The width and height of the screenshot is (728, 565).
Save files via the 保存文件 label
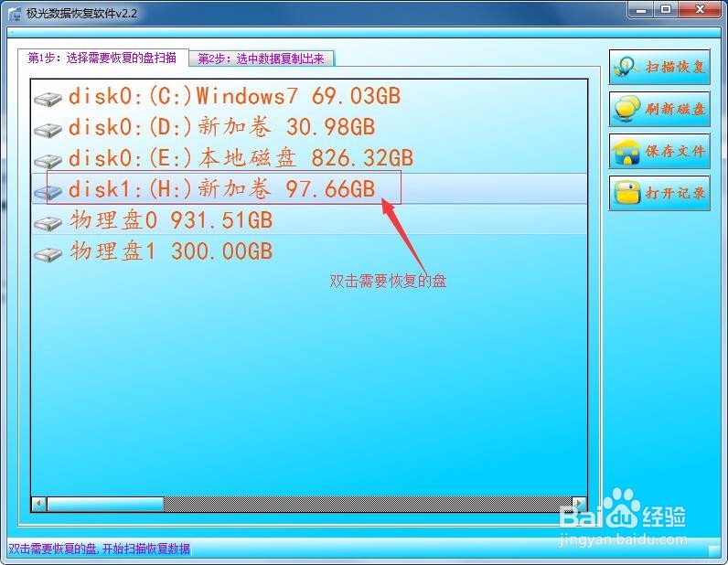pyautogui.click(x=675, y=151)
